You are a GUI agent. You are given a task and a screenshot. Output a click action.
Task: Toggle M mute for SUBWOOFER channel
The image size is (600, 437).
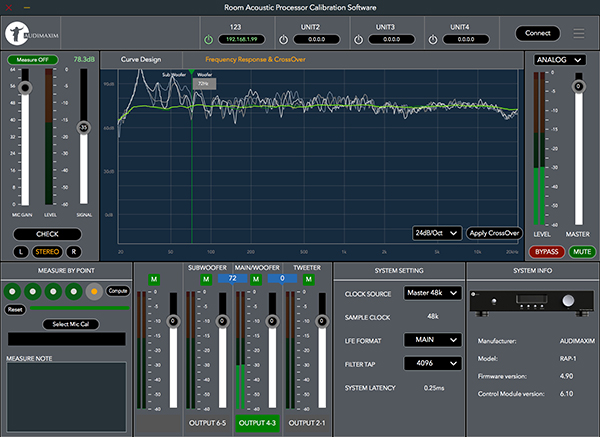tap(206, 279)
